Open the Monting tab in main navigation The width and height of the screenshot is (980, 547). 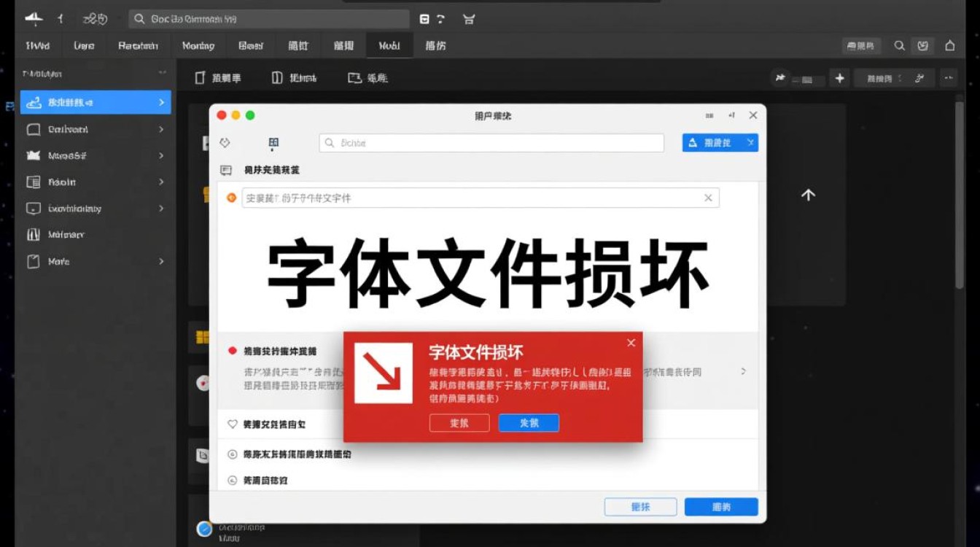pos(198,45)
